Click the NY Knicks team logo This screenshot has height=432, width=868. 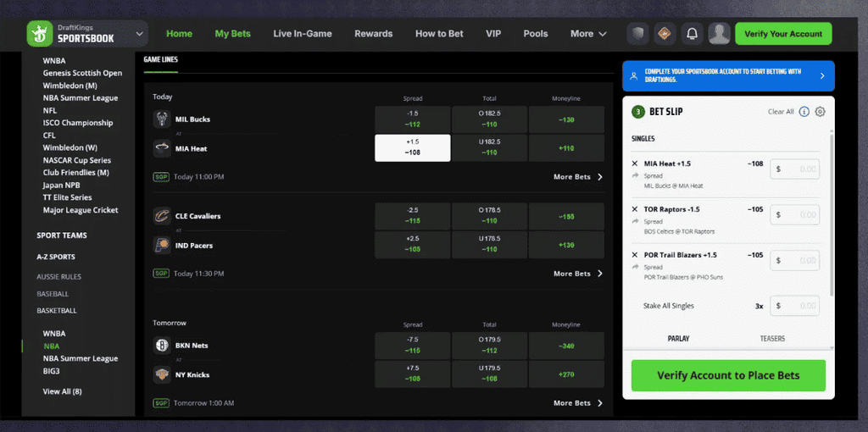(x=162, y=374)
